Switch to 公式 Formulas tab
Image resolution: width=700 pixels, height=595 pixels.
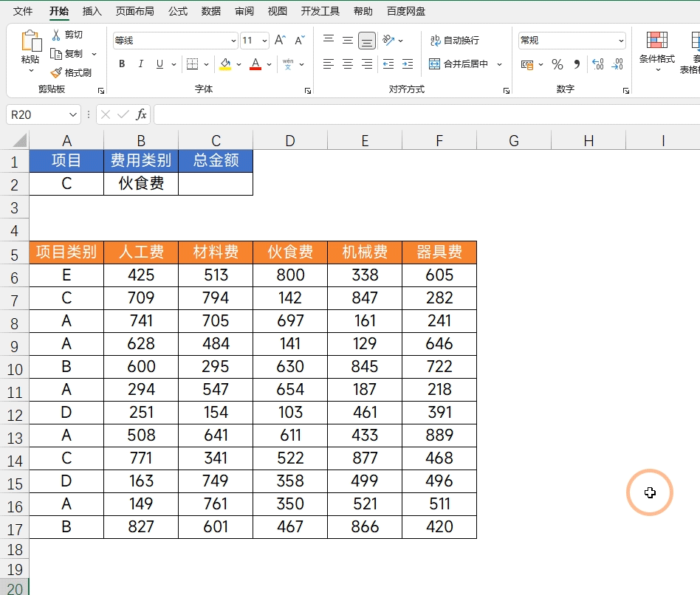[178, 11]
